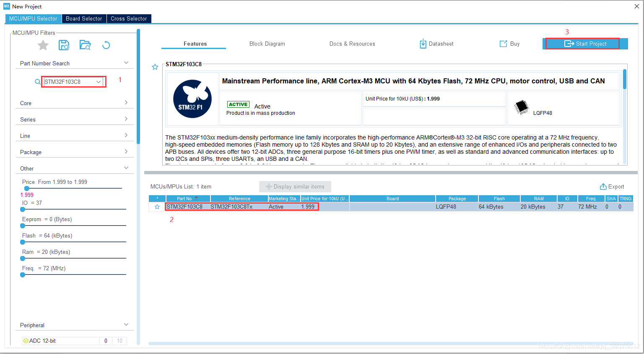
Task: Expand the Core filter section
Action: pos(126,103)
